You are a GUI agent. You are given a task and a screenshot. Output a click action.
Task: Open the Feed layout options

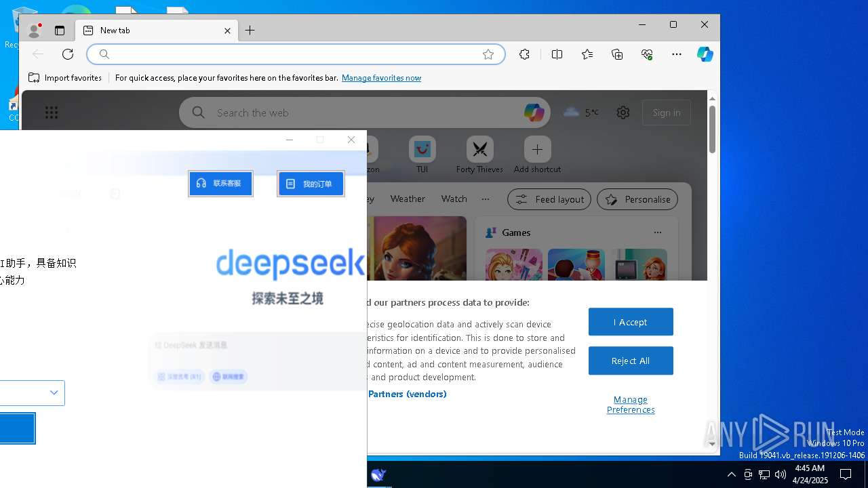(549, 199)
